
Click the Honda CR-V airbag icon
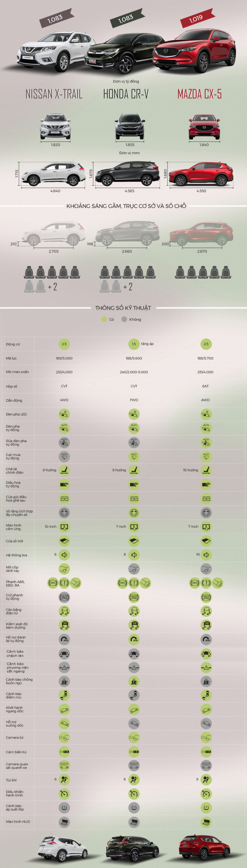pyautogui.click(x=134, y=779)
